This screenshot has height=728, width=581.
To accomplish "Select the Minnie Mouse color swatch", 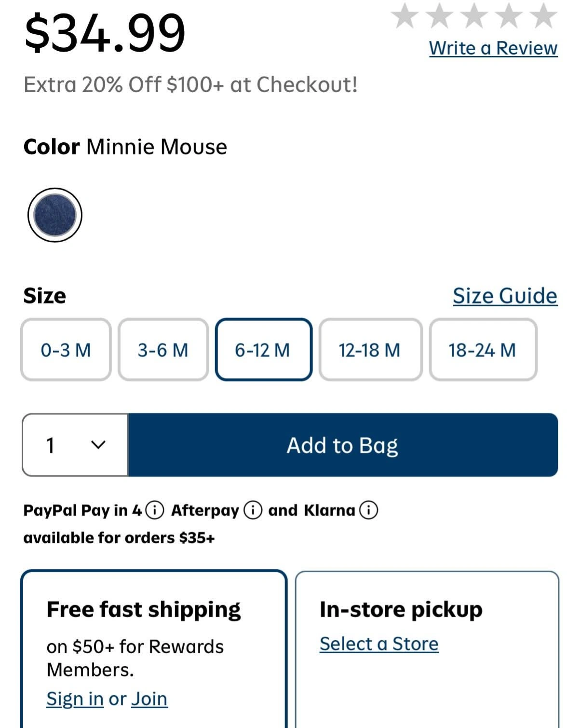I will pos(55,215).
